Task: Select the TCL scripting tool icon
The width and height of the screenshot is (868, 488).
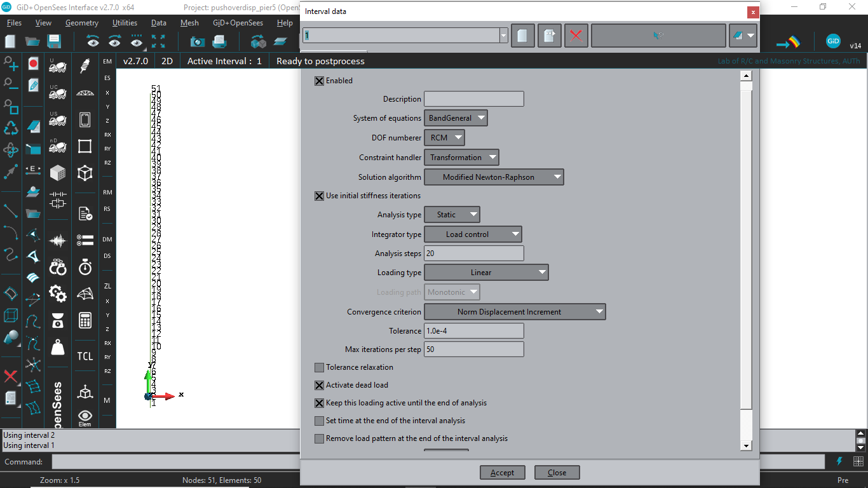Action: pos(85,356)
